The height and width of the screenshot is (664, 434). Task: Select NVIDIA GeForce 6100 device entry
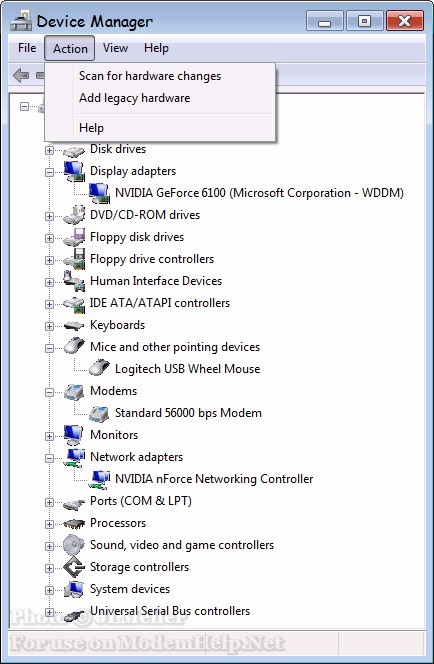click(259, 193)
